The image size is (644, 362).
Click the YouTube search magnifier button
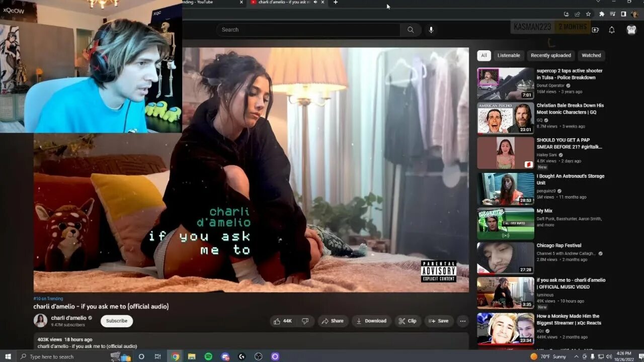411,30
